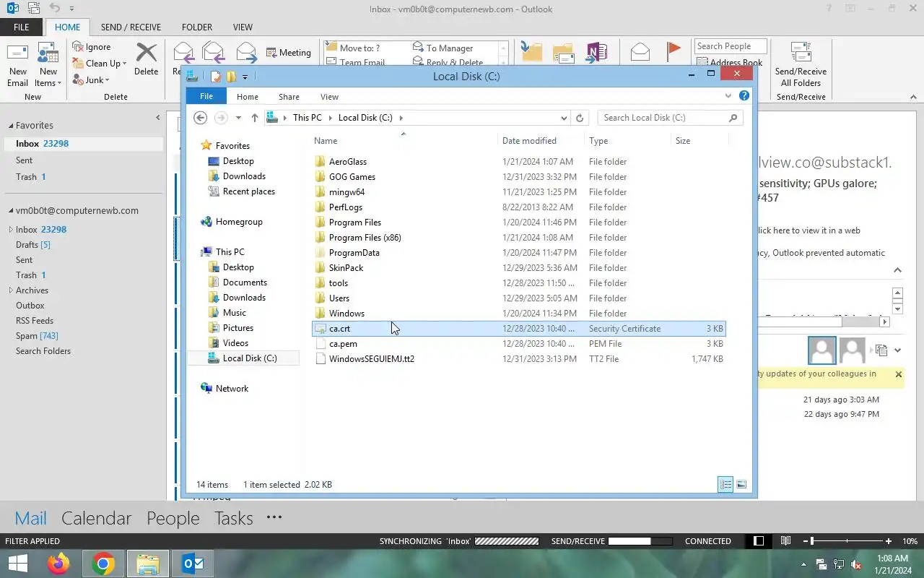Image resolution: width=924 pixels, height=578 pixels.
Task: Open Explorer's View tab
Action: click(x=329, y=97)
